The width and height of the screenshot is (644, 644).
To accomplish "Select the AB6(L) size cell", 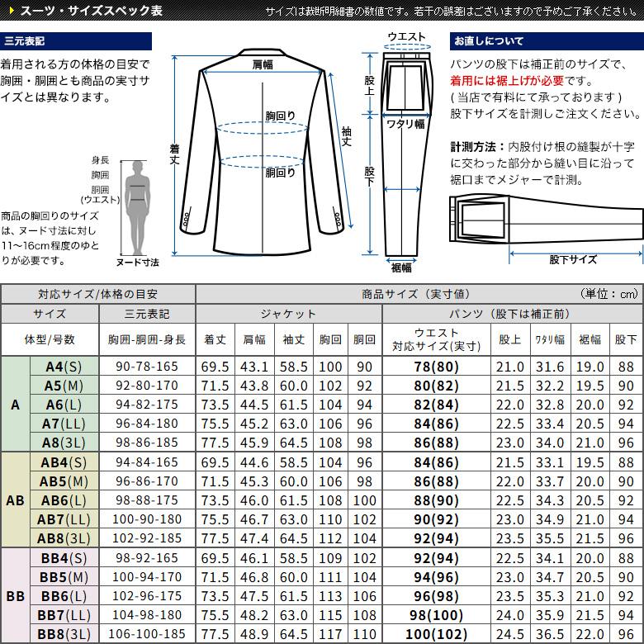I will tap(64, 500).
